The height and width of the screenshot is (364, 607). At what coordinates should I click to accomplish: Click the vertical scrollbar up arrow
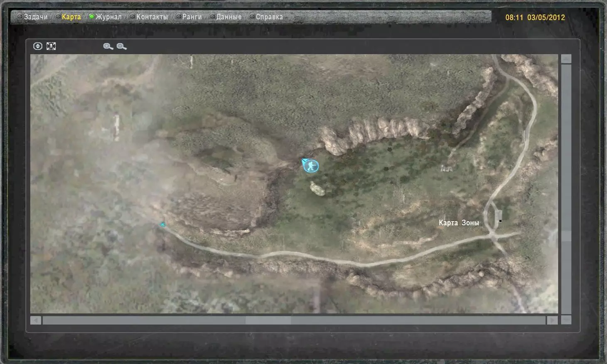tap(566, 59)
